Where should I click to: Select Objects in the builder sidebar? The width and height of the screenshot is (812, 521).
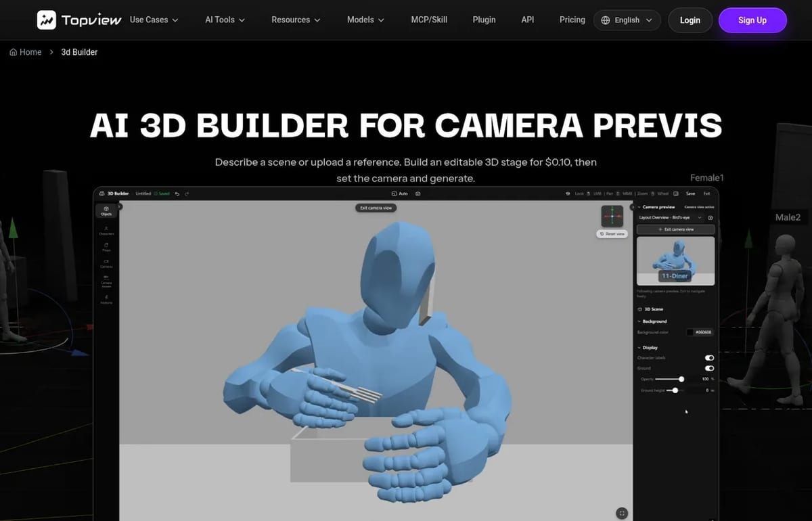[106, 210]
